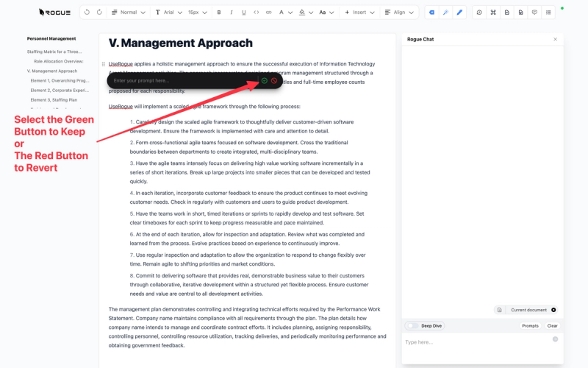Toggle the chat bubble icon in toolbar
588x368 pixels.
click(x=534, y=13)
